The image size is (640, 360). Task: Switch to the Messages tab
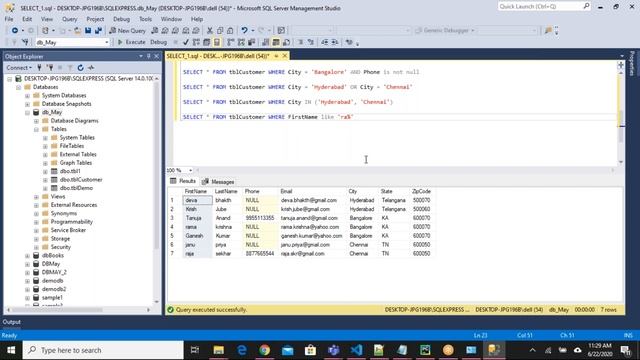(x=218, y=182)
